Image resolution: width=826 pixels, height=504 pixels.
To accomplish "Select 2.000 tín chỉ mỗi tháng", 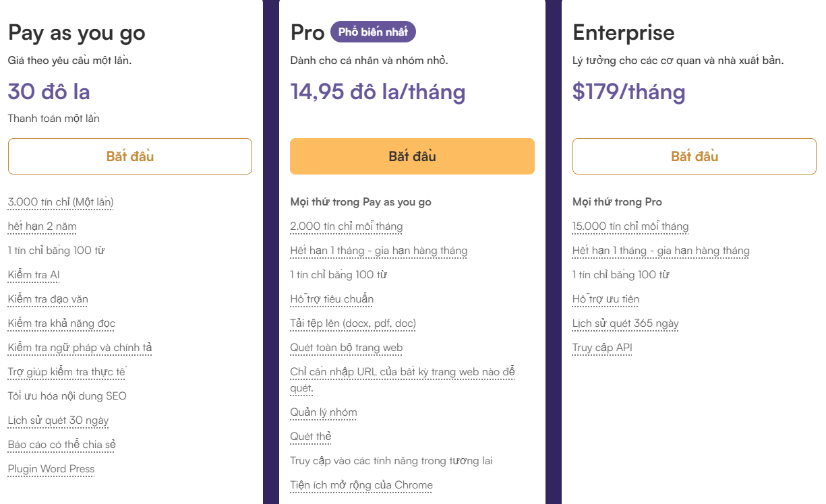I will [347, 226].
